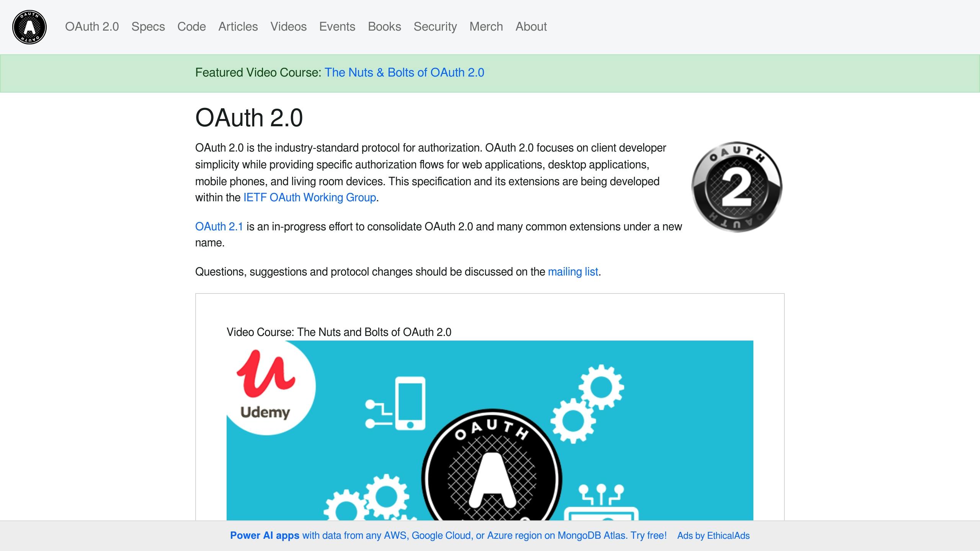
Task: Click the OAuth logo in the top-left corner
Action: [x=29, y=27]
